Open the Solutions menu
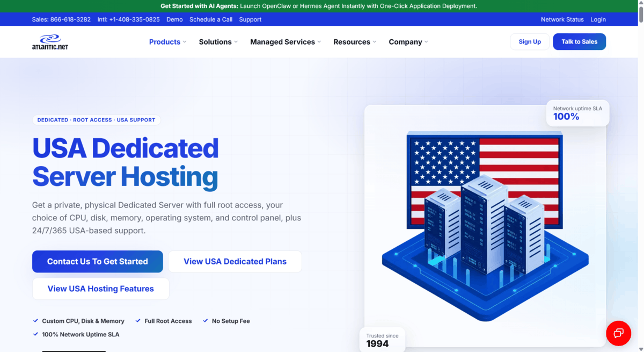Image resolution: width=644 pixels, height=352 pixels. pos(215,42)
